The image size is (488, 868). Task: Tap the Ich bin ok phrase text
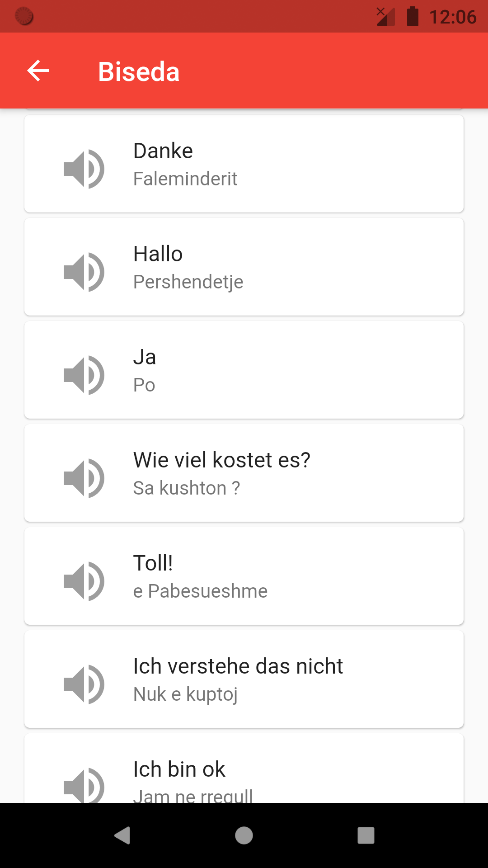point(179,769)
